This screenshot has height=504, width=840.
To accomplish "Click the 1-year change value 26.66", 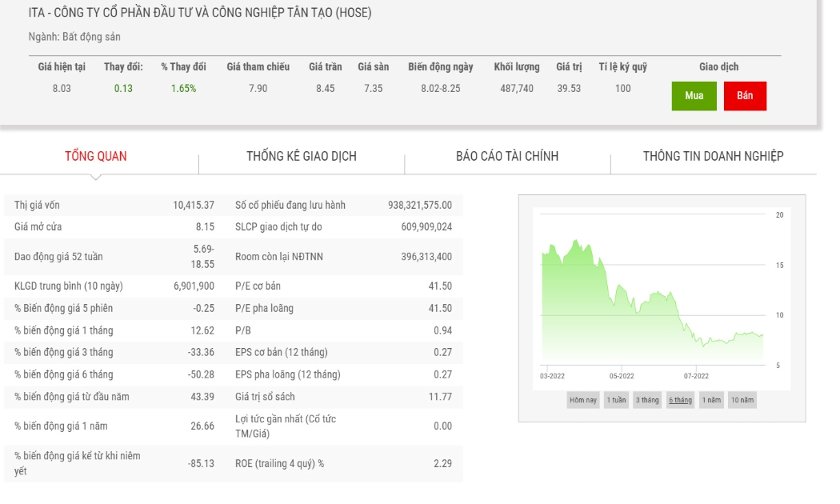I will [202, 426].
